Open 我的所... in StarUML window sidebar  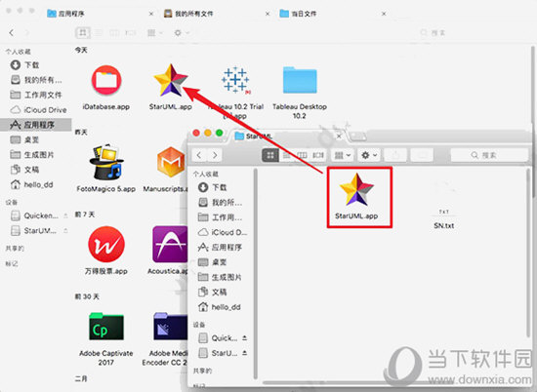tap(221, 202)
